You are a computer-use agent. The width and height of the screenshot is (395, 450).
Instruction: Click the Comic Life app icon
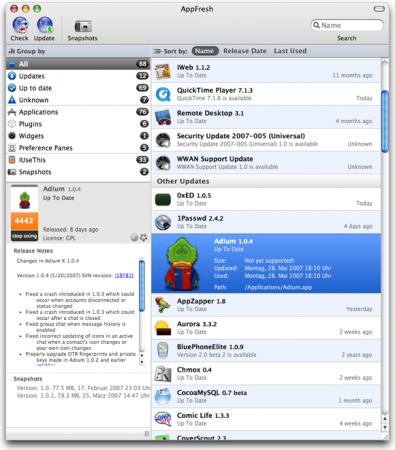163,419
